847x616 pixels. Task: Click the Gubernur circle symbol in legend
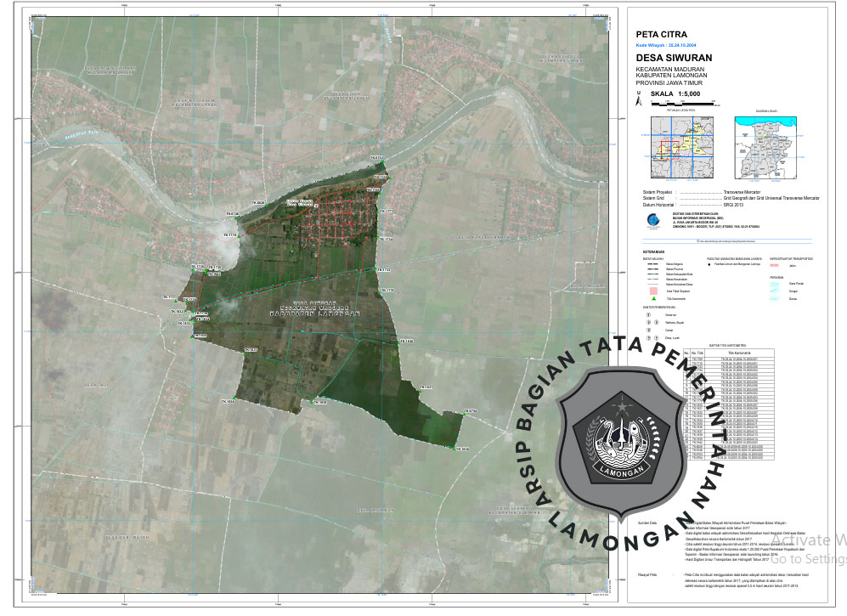click(x=650, y=315)
